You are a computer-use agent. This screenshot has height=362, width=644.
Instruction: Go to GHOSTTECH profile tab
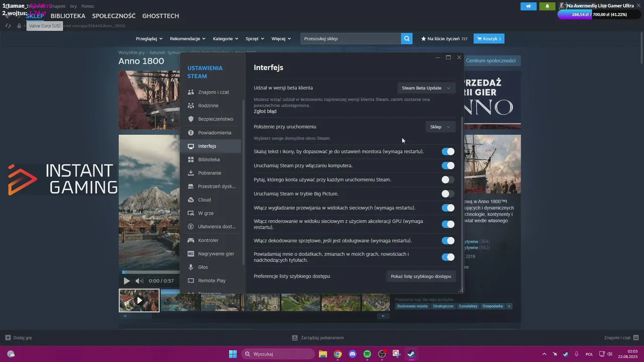tap(160, 16)
